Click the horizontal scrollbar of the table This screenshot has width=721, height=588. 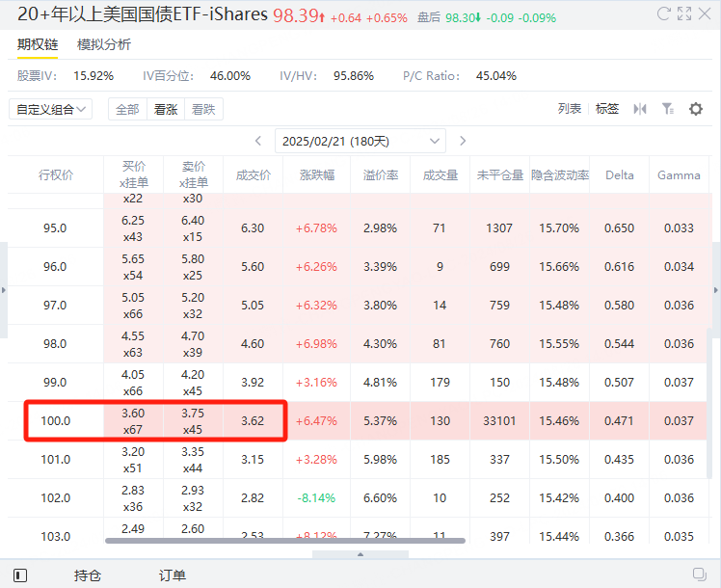pos(285,541)
